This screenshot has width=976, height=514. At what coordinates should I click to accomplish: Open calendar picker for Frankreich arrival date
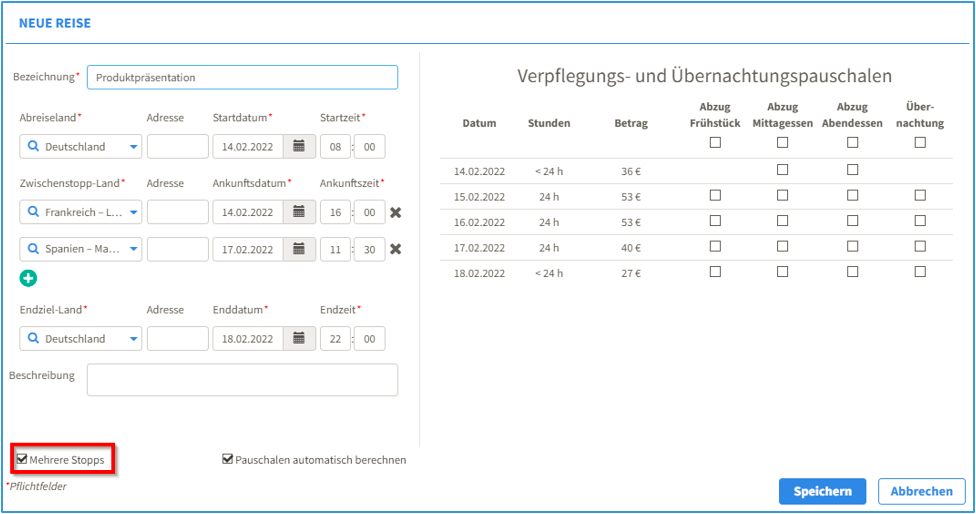[x=299, y=212]
